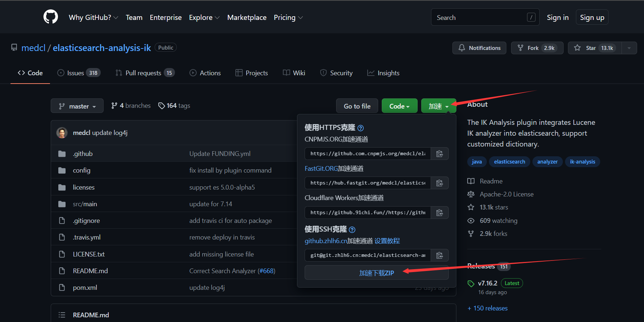Click the 加速下载ZIP button
644x322 pixels.
tap(377, 273)
